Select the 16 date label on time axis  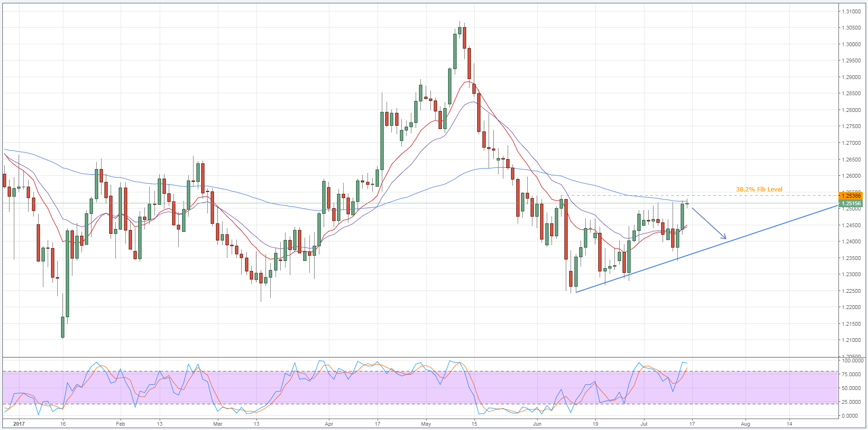[x=63, y=424]
